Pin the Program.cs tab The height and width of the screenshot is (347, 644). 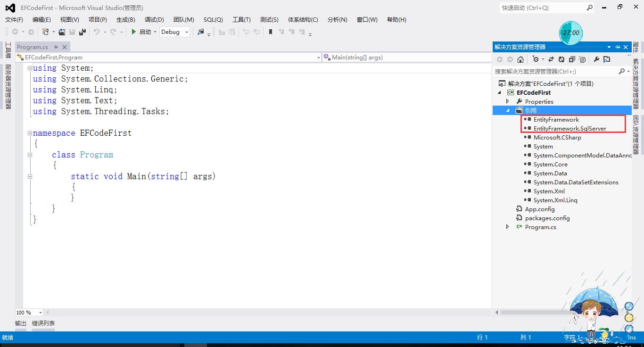56,47
